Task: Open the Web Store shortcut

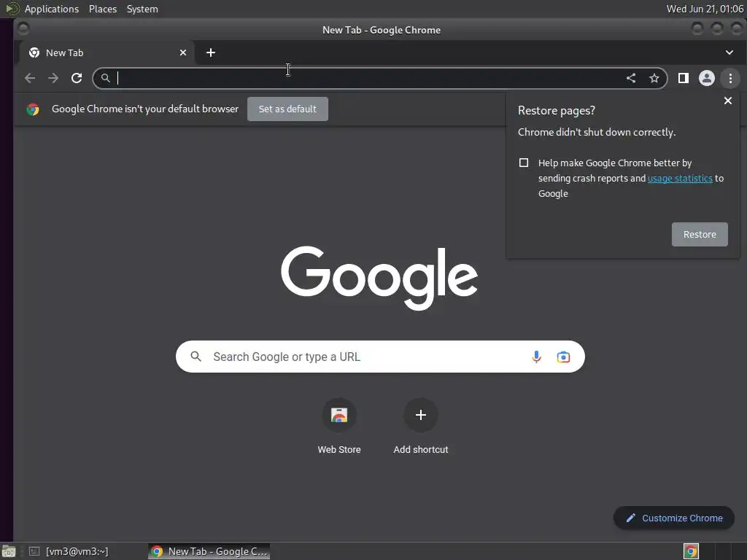Action: coord(339,415)
